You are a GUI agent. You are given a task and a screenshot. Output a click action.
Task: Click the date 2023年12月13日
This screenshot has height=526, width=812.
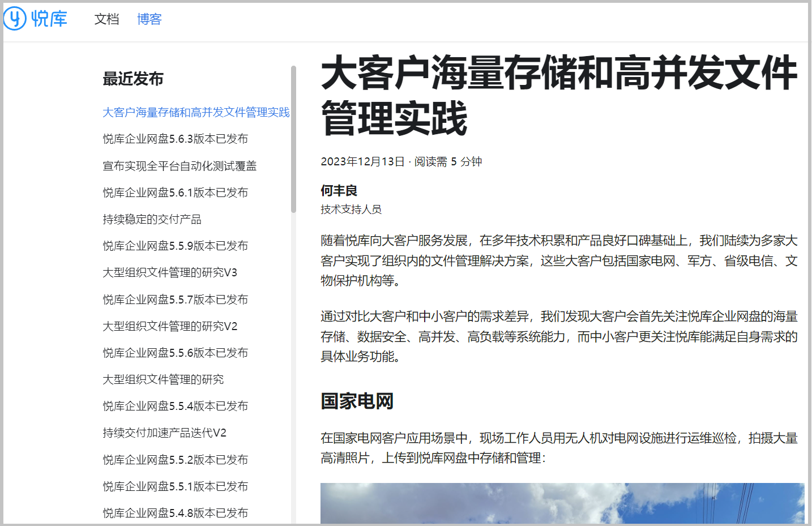click(x=362, y=161)
